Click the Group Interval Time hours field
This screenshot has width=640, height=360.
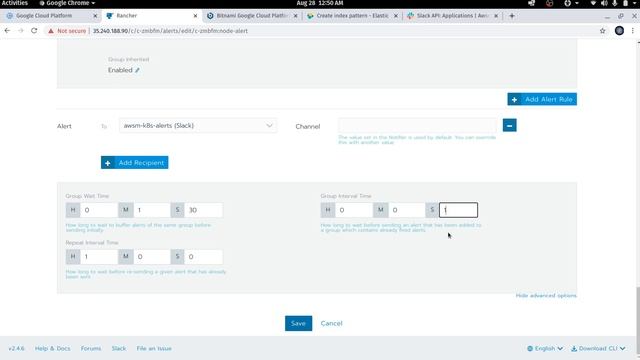354,210
